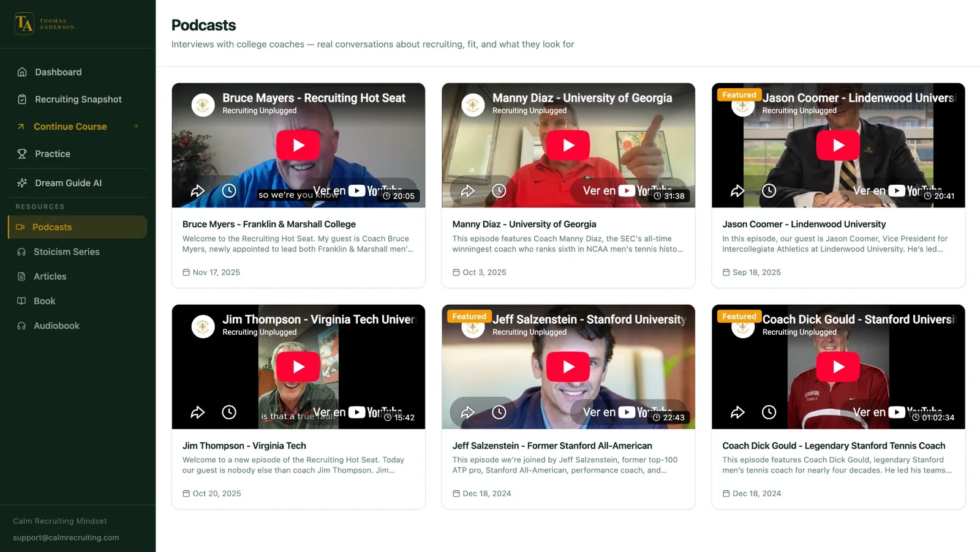
Task: Select Podcasts in Resources
Action: pyautogui.click(x=78, y=227)
